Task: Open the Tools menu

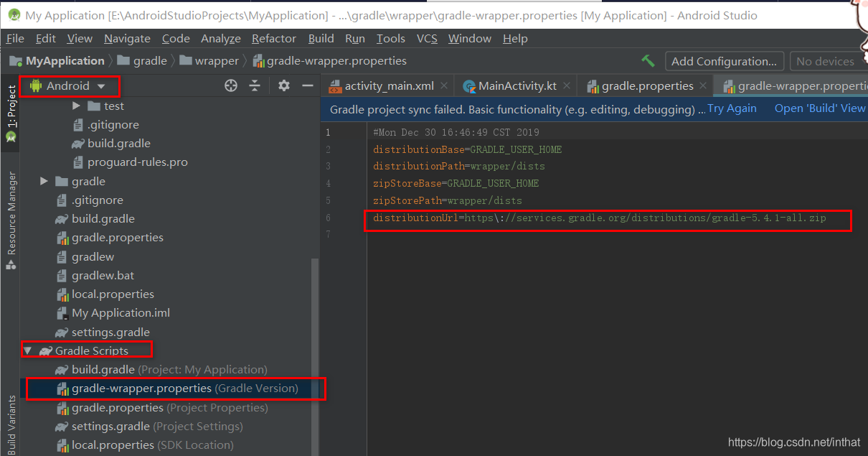Action: coord(391,38)
